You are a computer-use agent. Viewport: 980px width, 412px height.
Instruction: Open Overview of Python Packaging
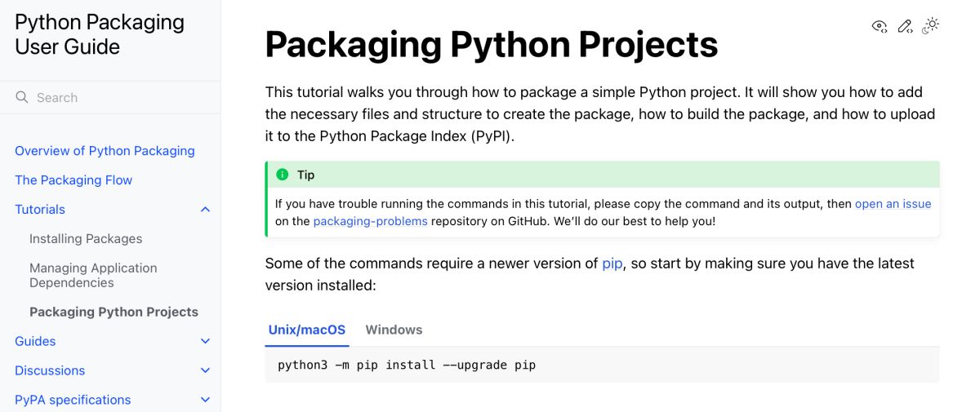[x=105, y=151]
